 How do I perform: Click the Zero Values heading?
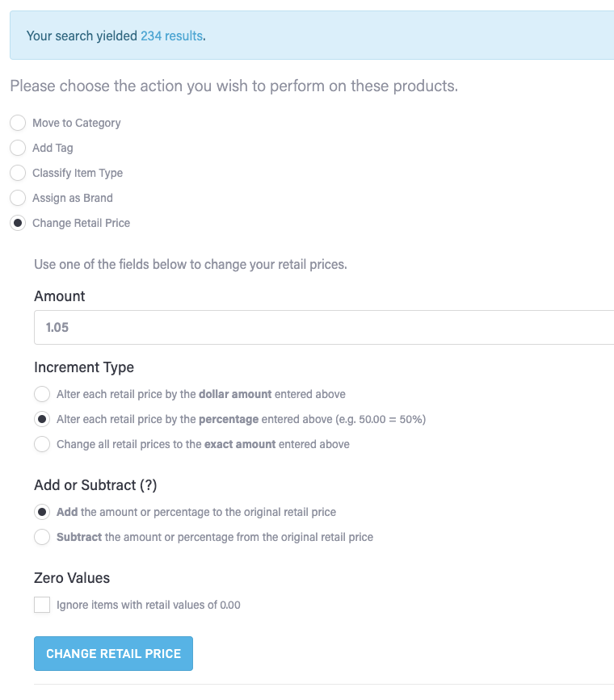point(72,578)
